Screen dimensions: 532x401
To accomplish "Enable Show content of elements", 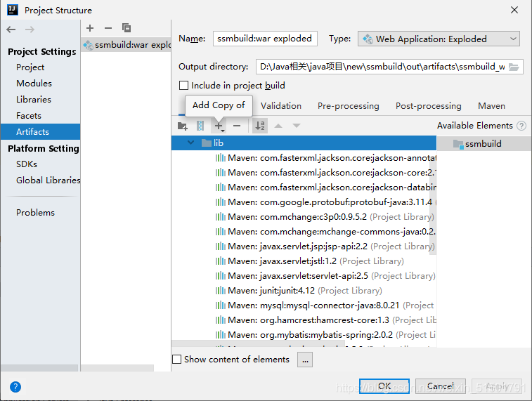I will tap(177, 360).
